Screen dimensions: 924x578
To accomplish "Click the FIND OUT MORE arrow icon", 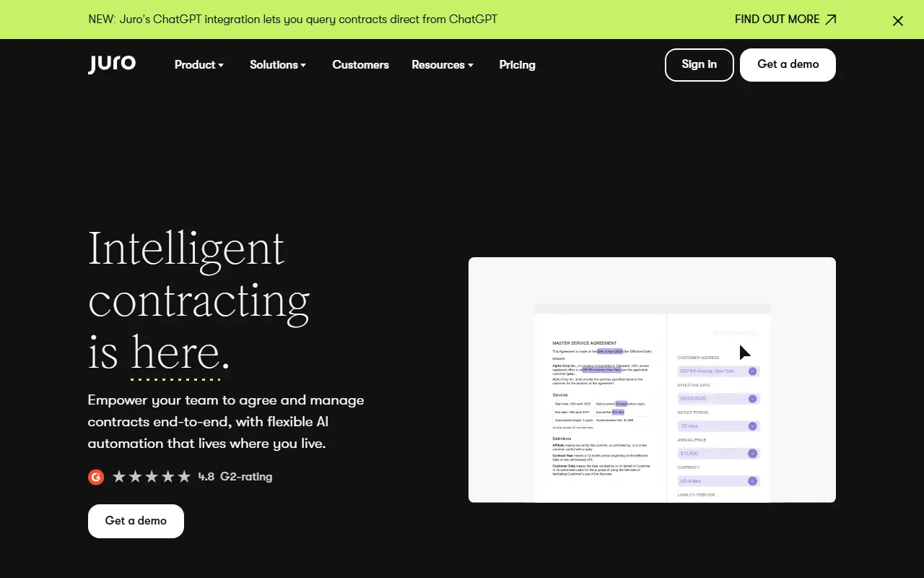I will (x=829, y=20).
